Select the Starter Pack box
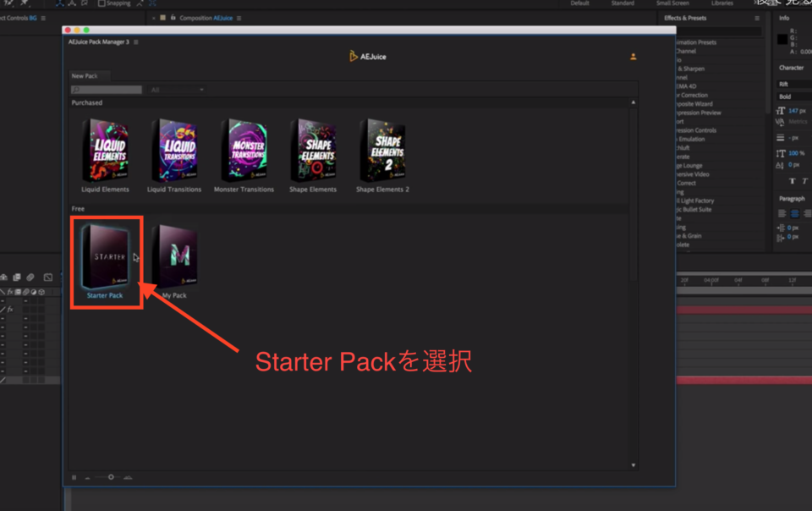812x511 pixels. [105, 257]
